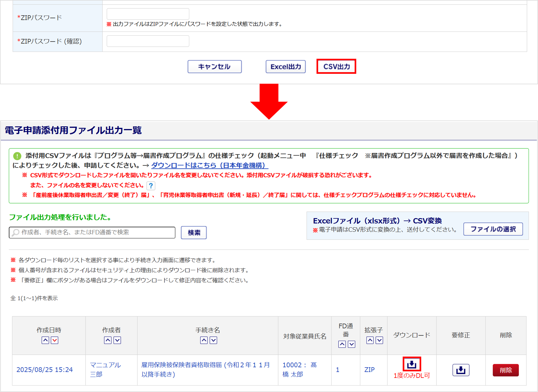Open ダウンロードはこちら（日本年金機構）link
This screenshot has width=538, height=392.
(209, 165)
